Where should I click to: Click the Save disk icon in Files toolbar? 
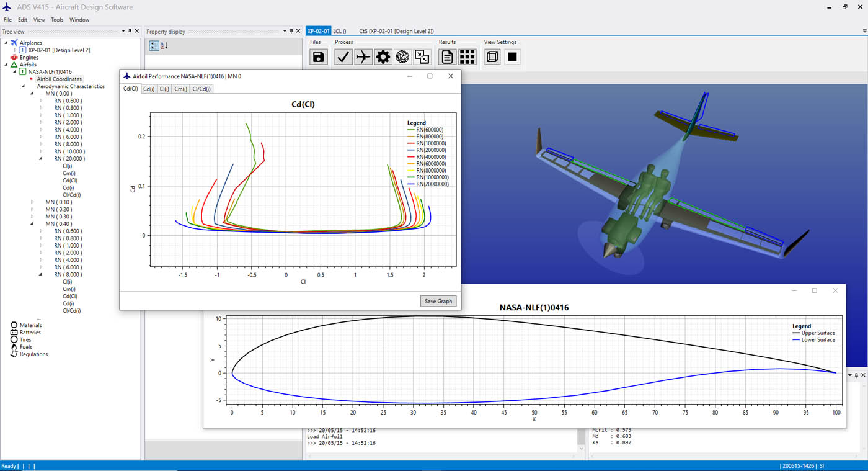(x=318, y=56)
